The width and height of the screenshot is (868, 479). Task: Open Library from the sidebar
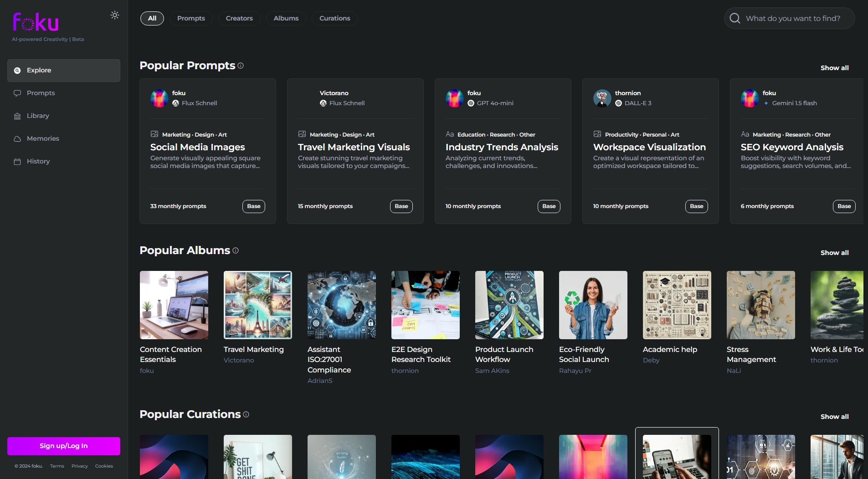(x=38, y=116)
